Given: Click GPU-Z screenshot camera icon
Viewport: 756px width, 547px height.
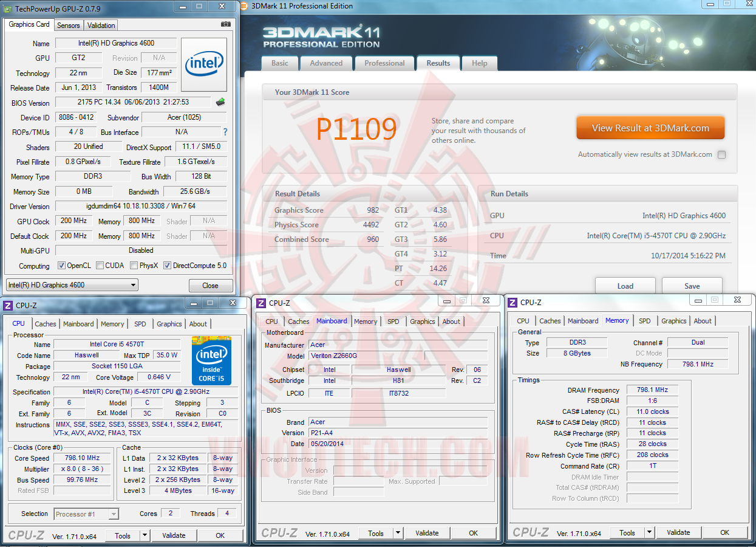Looking at the screenshot, I should (226, 24).
